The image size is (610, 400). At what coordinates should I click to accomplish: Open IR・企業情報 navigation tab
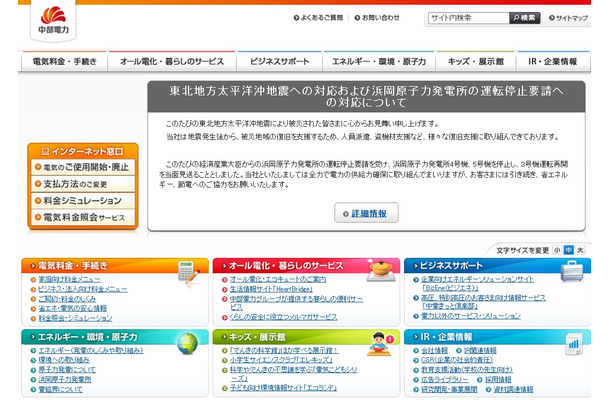pos(553,61)
